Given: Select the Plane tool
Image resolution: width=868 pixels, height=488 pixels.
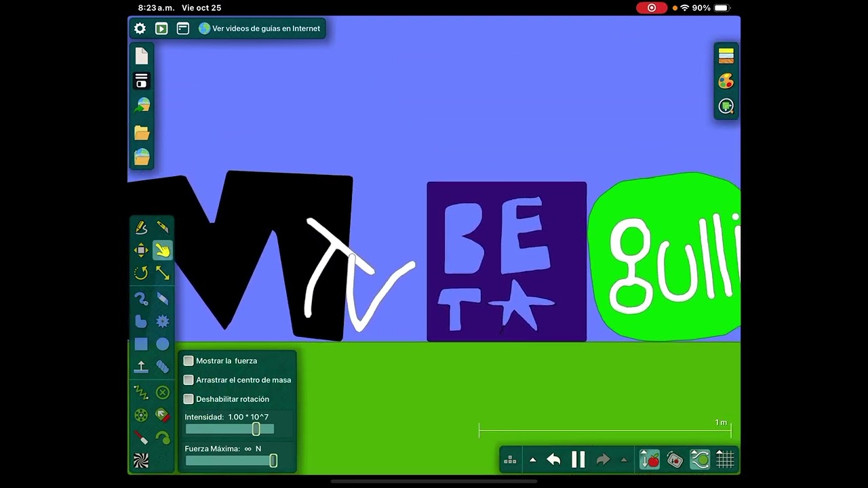Looking at the screenshot, I should point(141,367).
